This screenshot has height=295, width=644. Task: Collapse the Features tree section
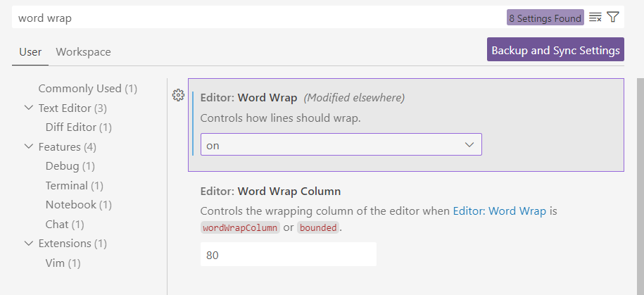click(29, 146)
